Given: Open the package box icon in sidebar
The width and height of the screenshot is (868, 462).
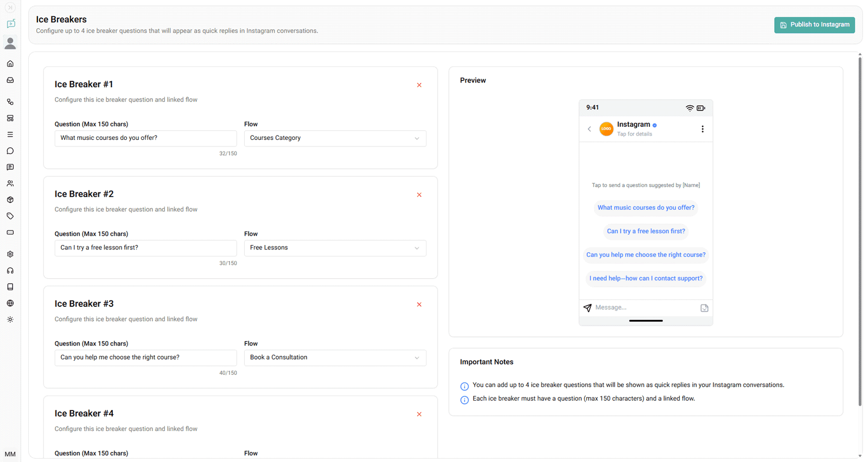Looking at the screenshot, I should pyautogui.click(x=10, y=200).
